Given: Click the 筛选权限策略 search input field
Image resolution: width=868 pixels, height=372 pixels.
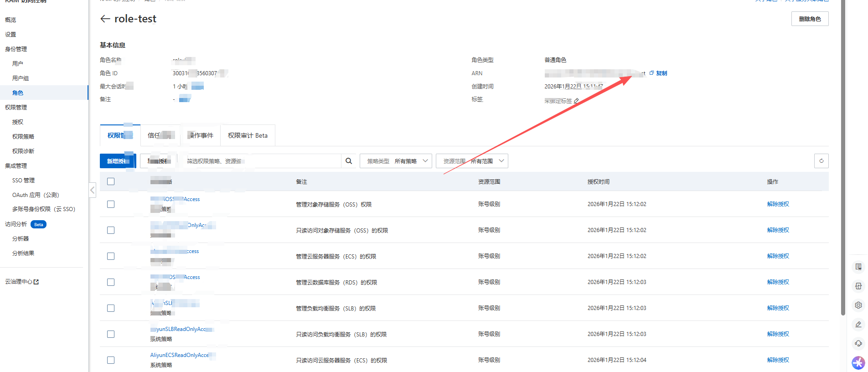Looking at the screenshot, I should click(262, 161).
